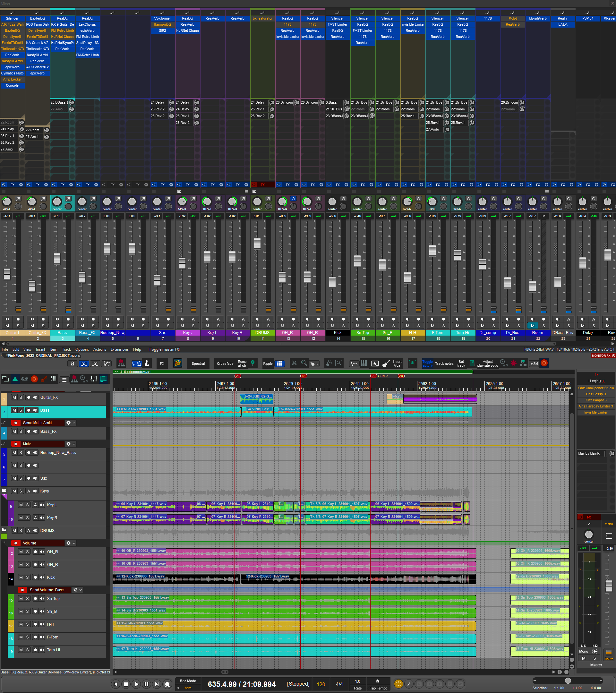Open the theme color palette icon
Image resolution: width=616 pixels, height=693 pixels.
[x=177, y=363]
